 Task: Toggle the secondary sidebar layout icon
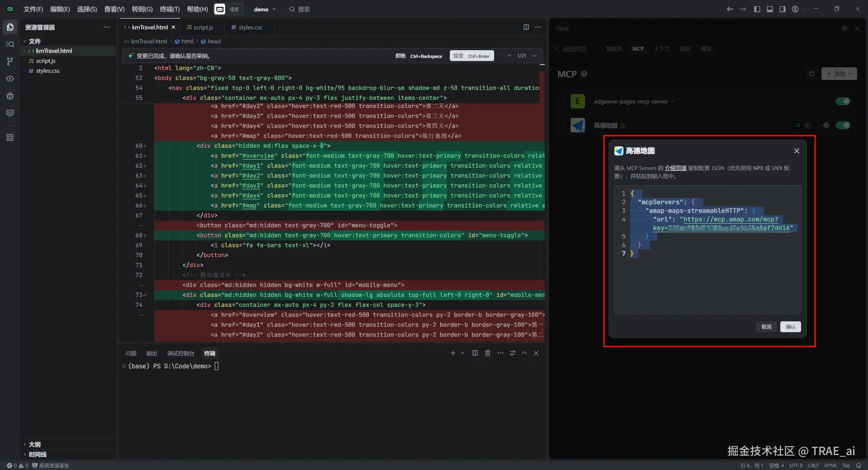pos(783,9)
